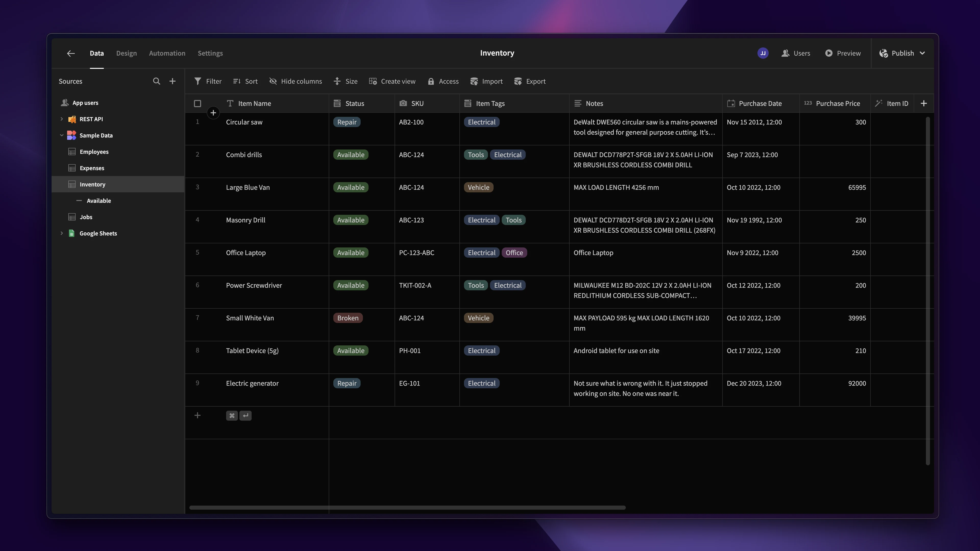Open row Size options
Viewport: 980px width, 551px height.
346,81
